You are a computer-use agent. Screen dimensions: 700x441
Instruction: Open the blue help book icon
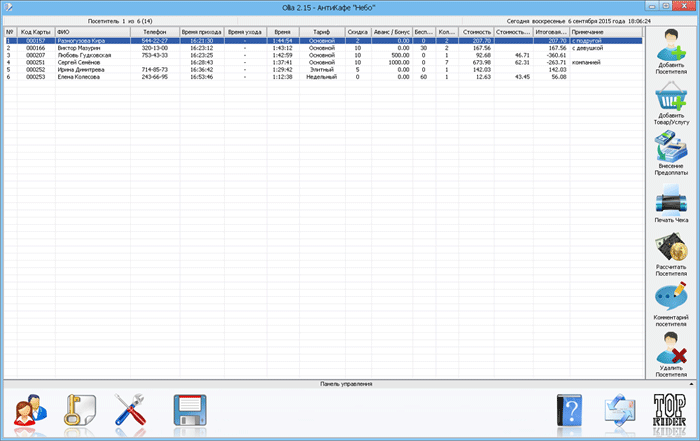click(x=570, y=410)
